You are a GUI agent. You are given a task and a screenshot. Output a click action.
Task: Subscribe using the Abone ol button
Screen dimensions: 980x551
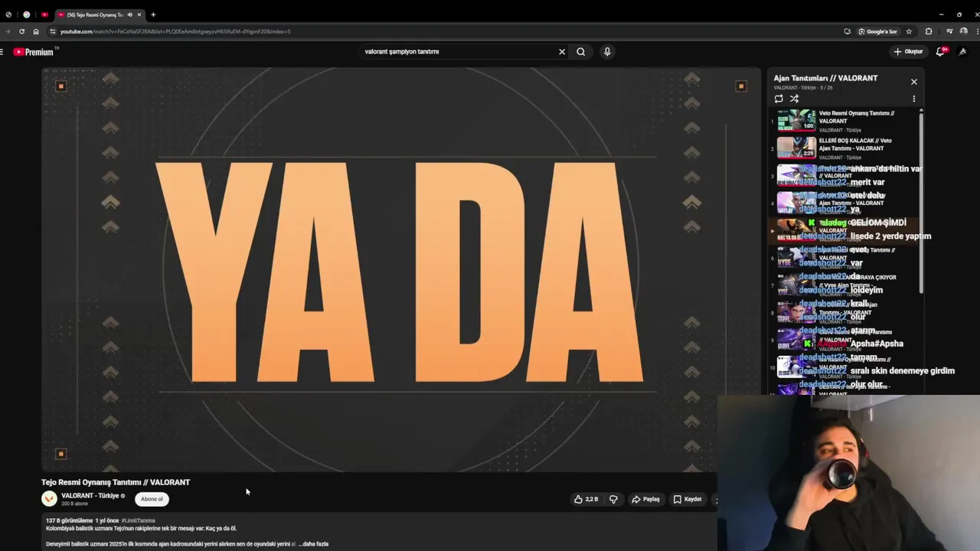point(152,499)
